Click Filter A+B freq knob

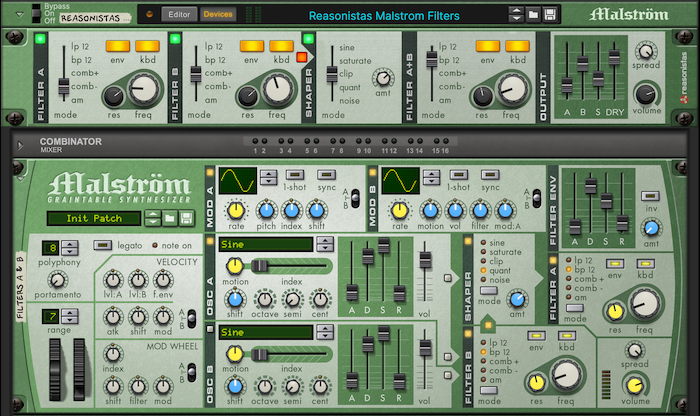point(512,88)
